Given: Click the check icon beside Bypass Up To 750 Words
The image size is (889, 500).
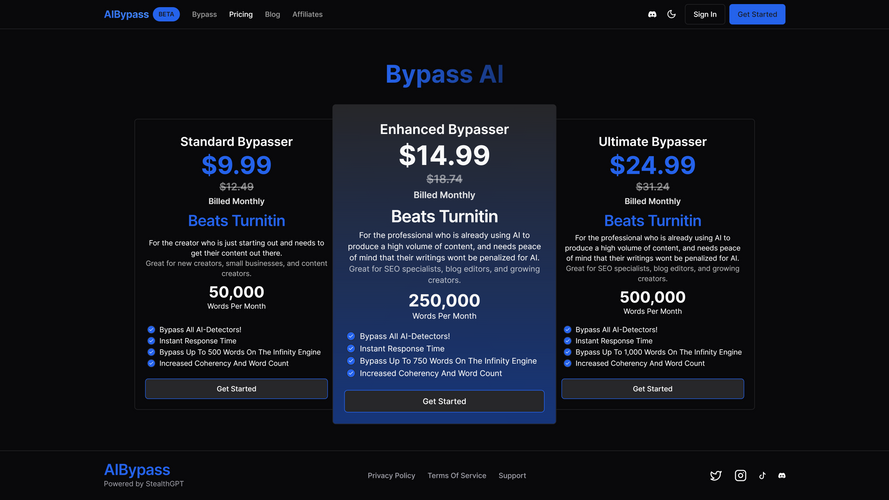Looking at the screenshot, I should (351, 361).
